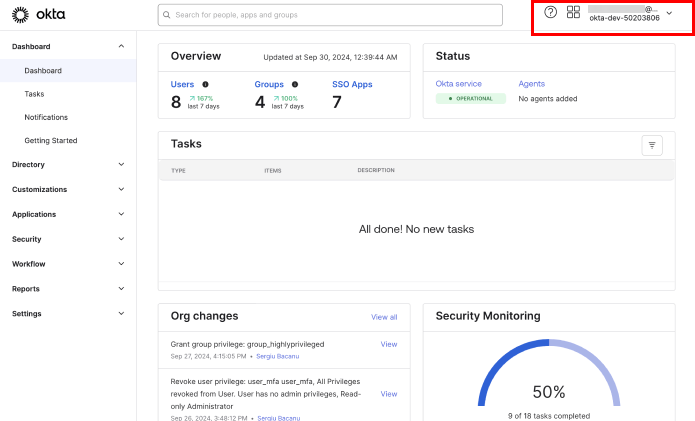Open Notifications in the sidebar
This screenshot has height=421, width=695.
[x=46, y=117]
